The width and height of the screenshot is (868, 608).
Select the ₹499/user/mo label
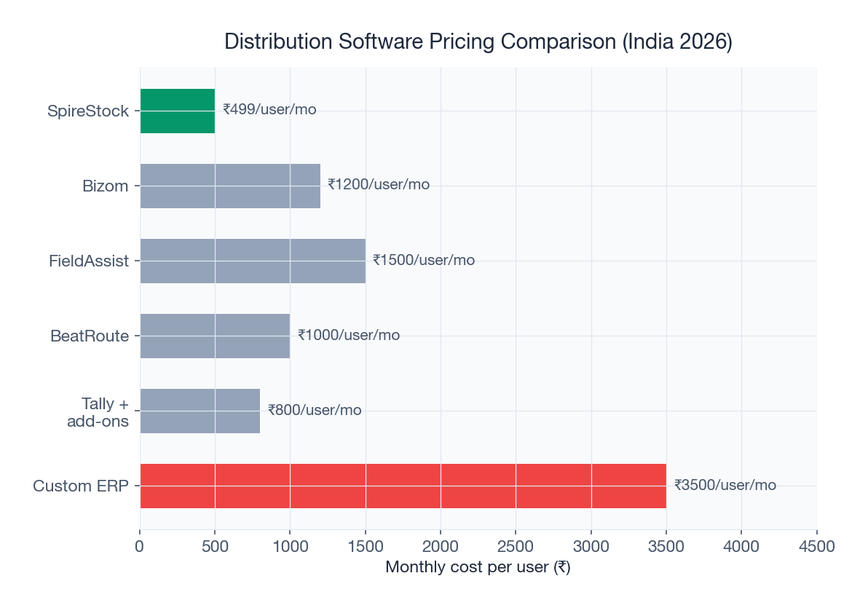coord(269,110)
